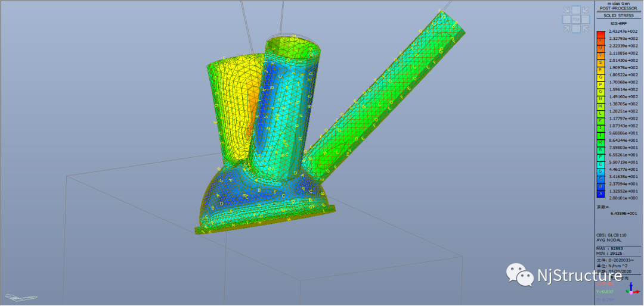Click the legend swatch labeled S
644x306 pixels.
pos(600,63)
